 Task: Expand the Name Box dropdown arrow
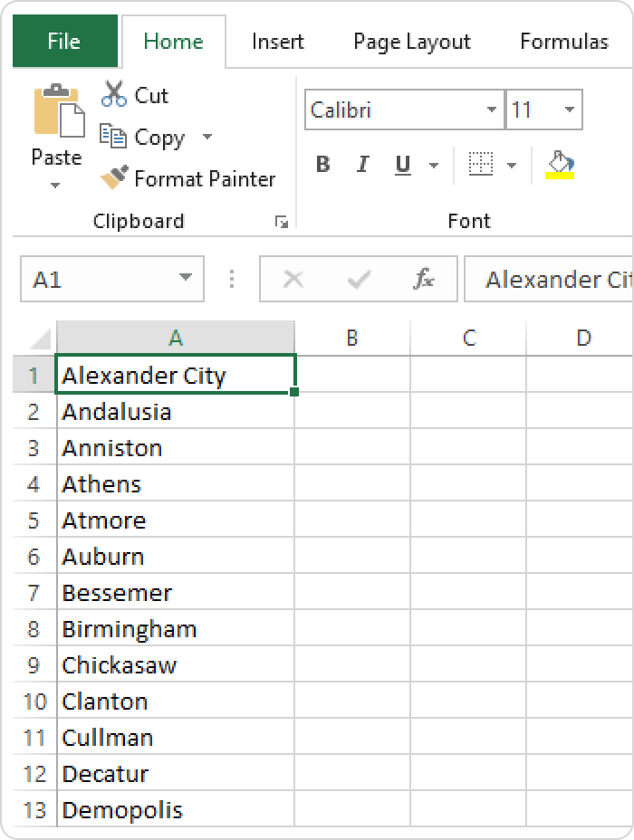click(186, 279)
